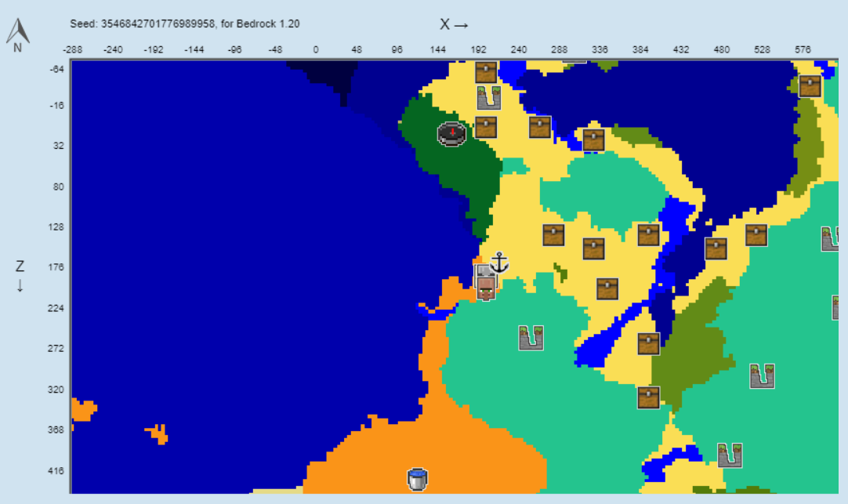Screen dimensions: 848x504
Task: Click the seed number text
Action: pyautogui.click(x=184, y=24)
